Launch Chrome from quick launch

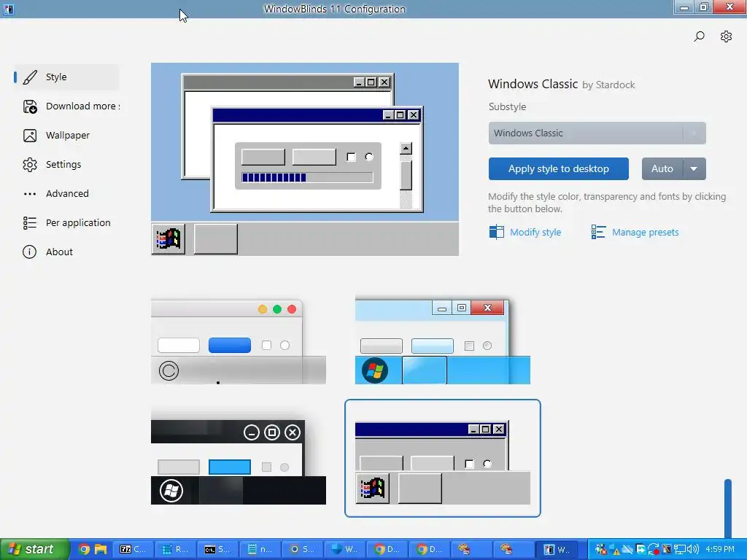coord(84,549)
